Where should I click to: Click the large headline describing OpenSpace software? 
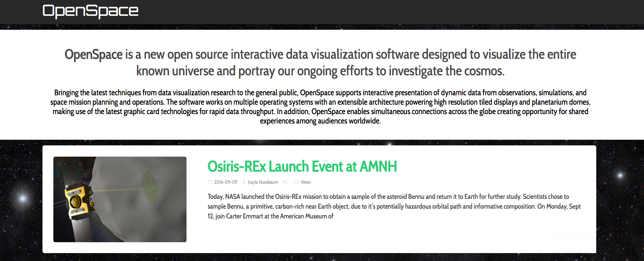[320, 63]
